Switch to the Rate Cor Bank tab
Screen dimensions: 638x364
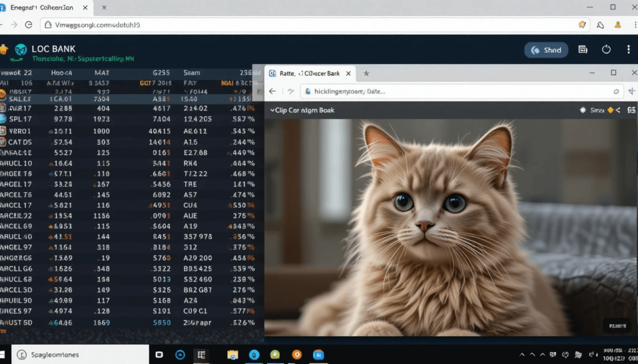(x=308, y=73)
